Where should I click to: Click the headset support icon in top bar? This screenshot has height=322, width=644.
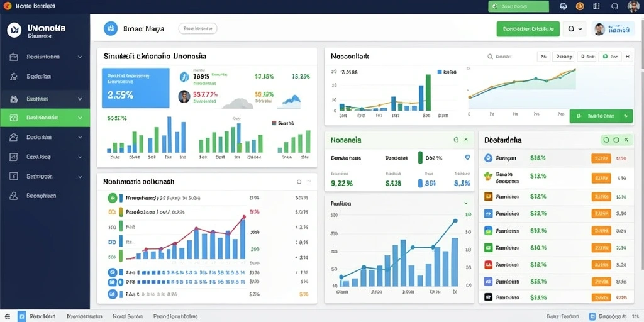tap(563, 6)
